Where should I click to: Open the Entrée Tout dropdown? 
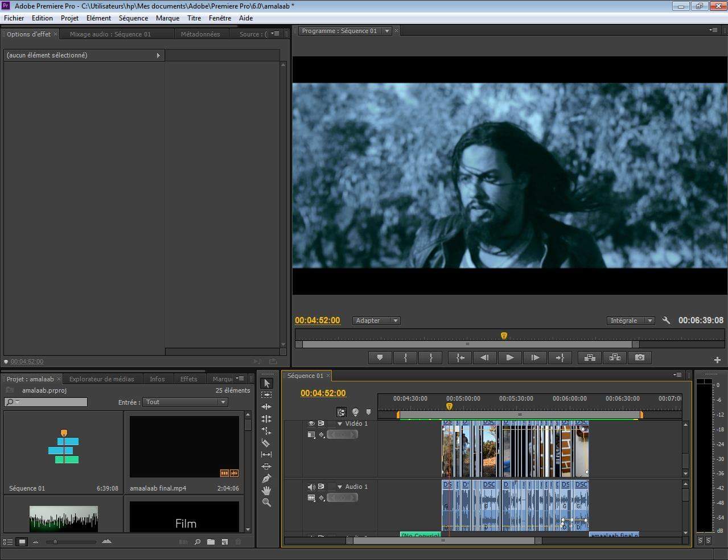pyautogui.click(x=185, y=402)
